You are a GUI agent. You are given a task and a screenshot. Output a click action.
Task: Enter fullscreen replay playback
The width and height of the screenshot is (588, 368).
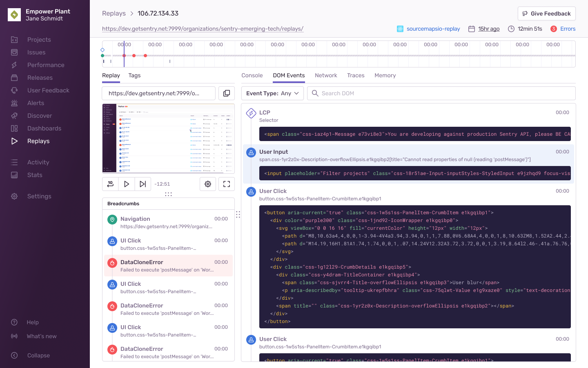click(x=226, y=184)
